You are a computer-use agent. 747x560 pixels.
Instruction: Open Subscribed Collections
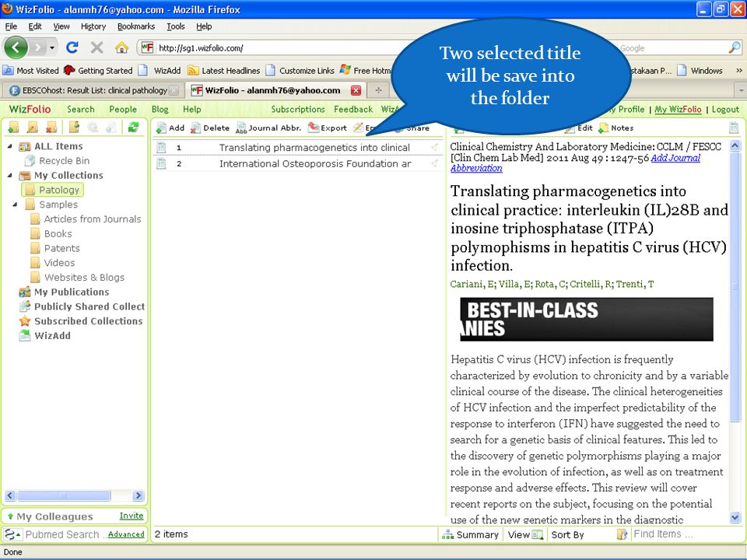81,321
